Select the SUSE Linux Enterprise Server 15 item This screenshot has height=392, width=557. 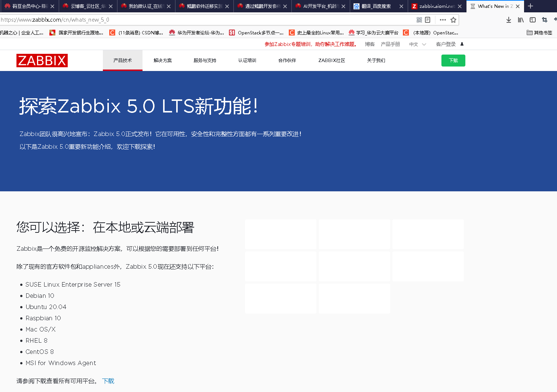73,284
